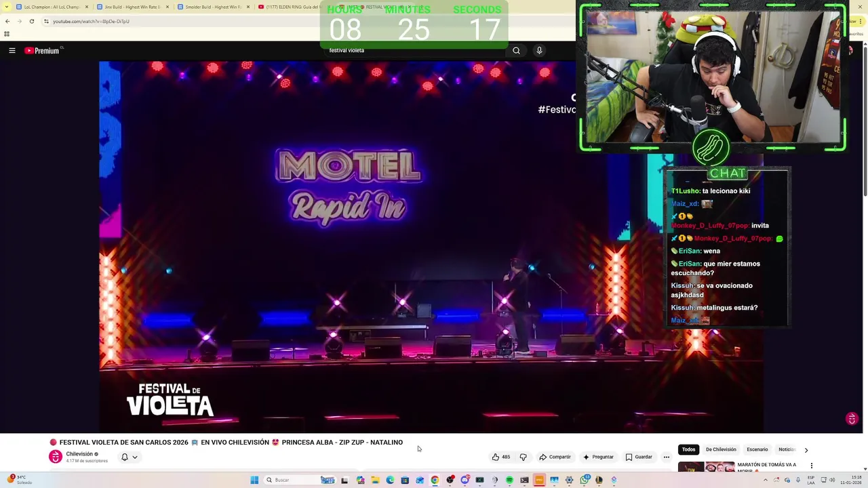
Task: Open Microsoft Edge from taskbar
Action: pyautogui.click(x=390, y=480)
